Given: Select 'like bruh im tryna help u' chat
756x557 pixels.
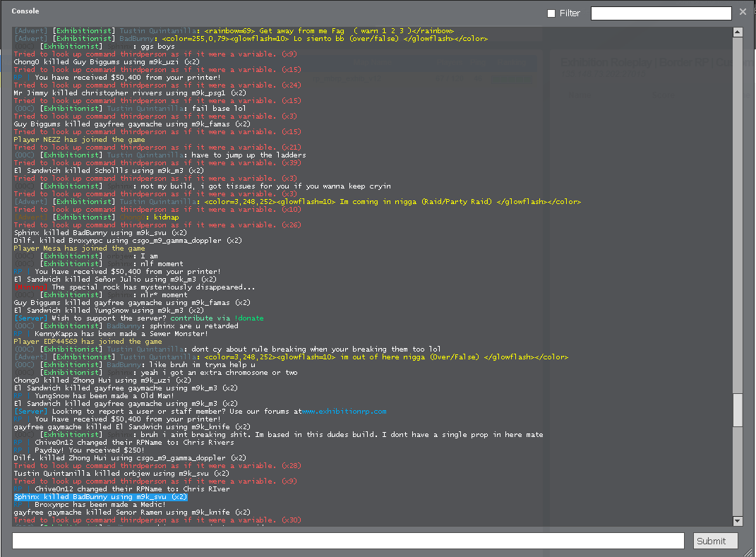Looking at the screenshot, I should point(135,365).
